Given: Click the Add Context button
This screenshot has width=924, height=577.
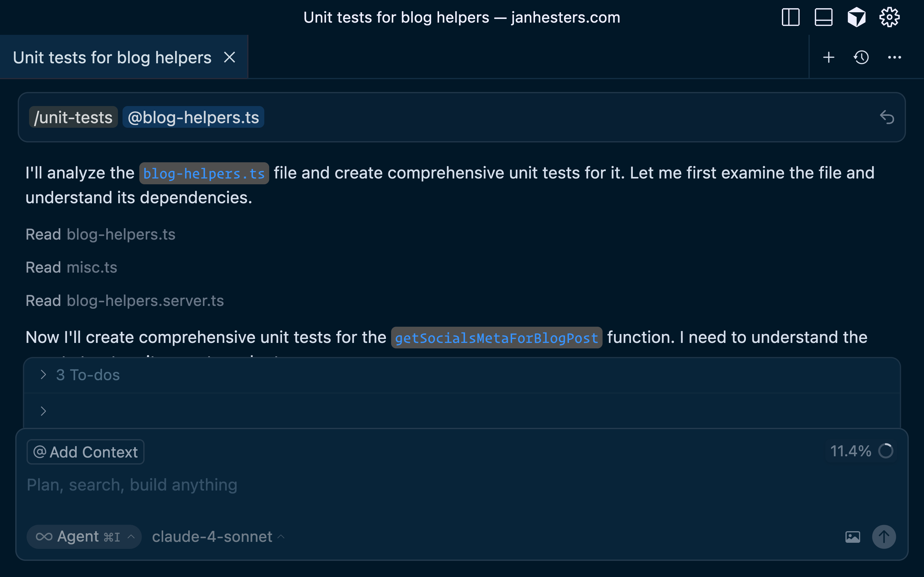Looking at the screenshot, I should pyautogui.click(x=86, y=452).
